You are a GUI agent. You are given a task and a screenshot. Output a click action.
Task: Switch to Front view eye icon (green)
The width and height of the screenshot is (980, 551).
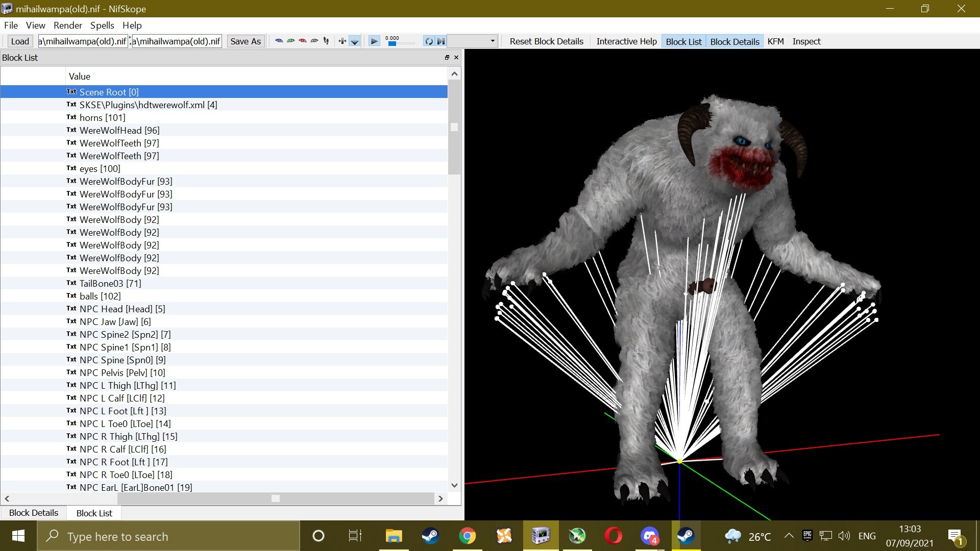pyautogui.click(x=291, y=41)
